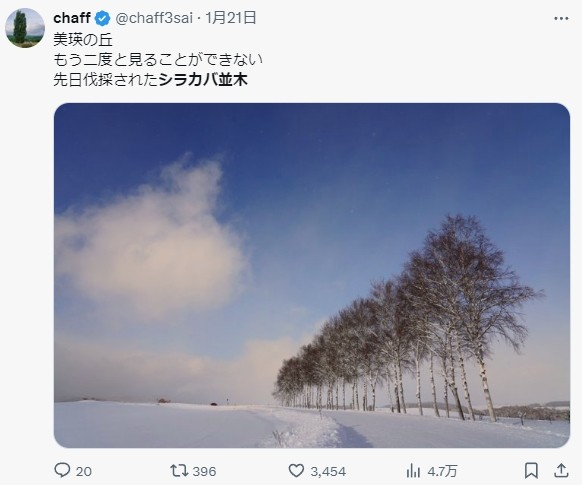This screenshot has height=485, width=582.
Task: Click the 396 reposts count
Action: pos(204,471)
